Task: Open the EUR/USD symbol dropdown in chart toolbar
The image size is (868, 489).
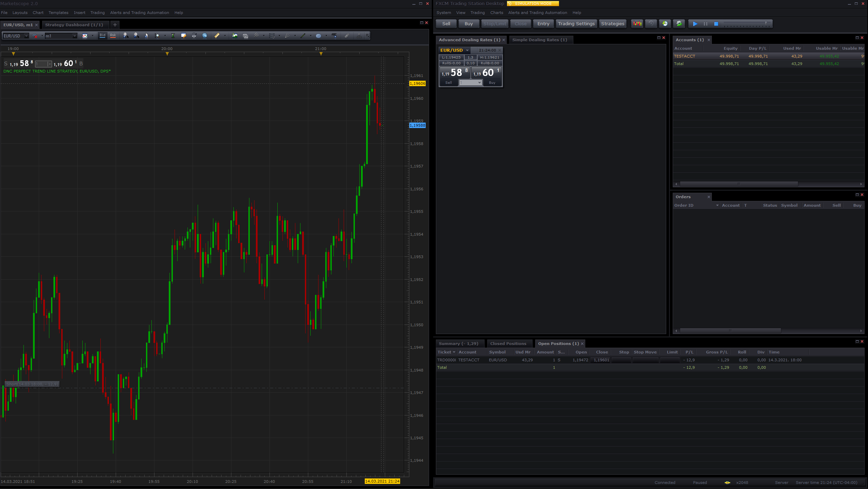Action: [x=16, y=36]
